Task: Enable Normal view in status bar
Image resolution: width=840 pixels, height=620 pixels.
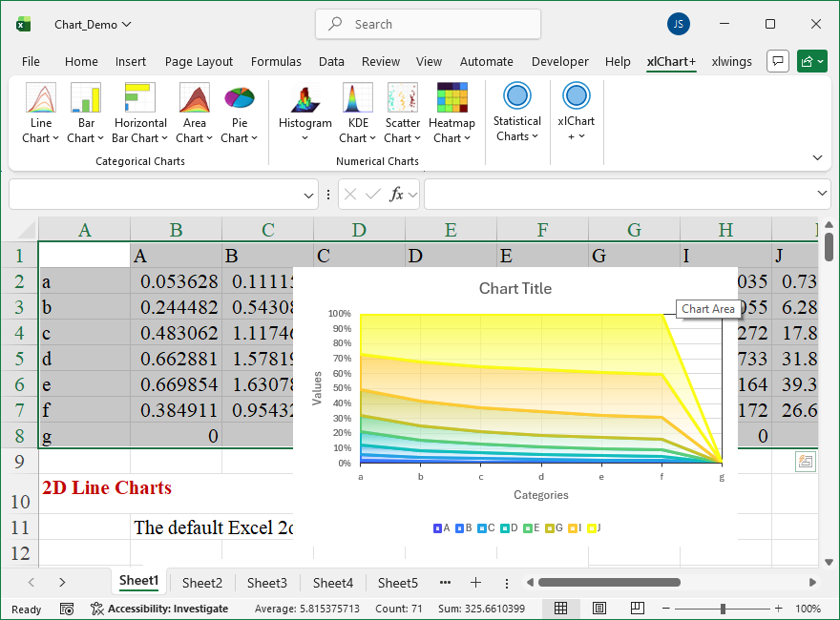Action: coord(561,609)
